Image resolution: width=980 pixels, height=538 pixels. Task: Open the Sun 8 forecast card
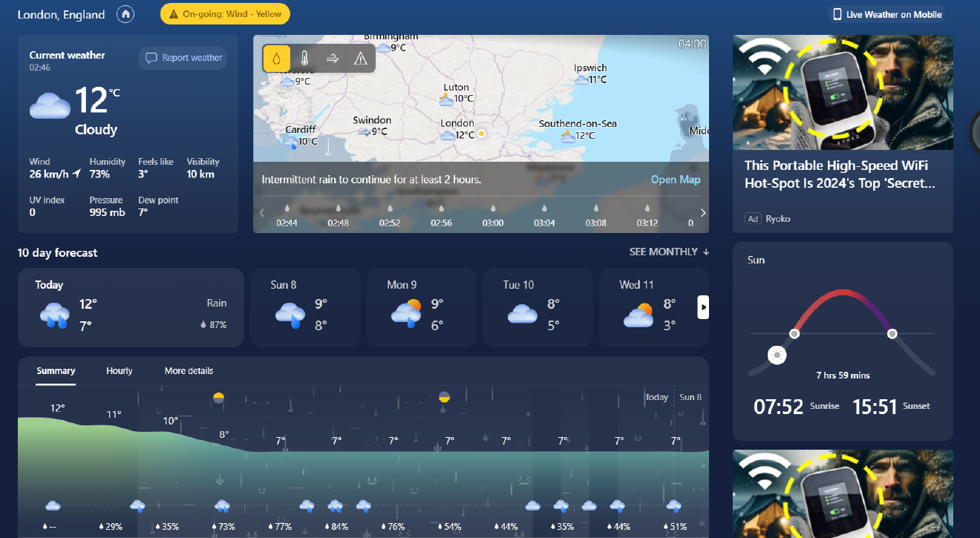(x=305, y=307)
